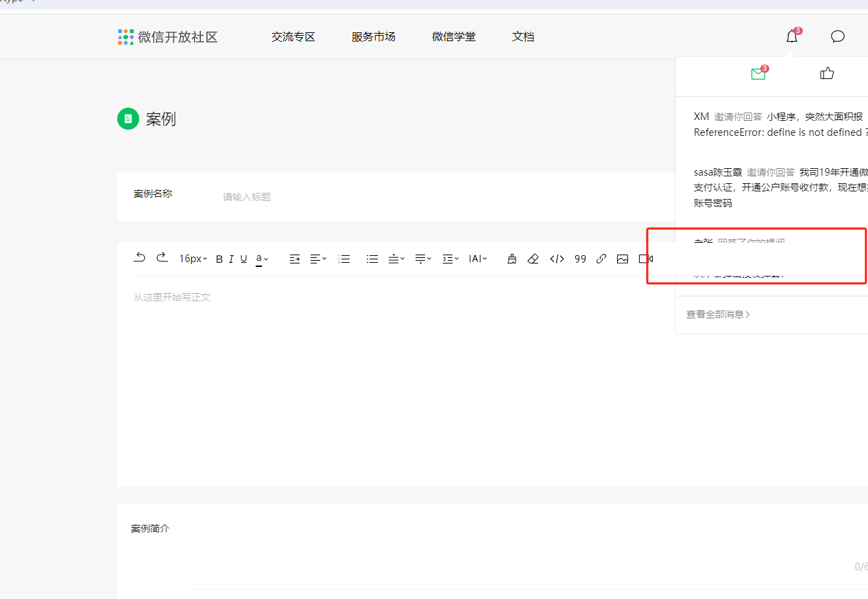Image resolution: width=868 pixels, height=599 pixels.
Task: Click the 案例简介 field label
Action: click(x=150, y=528)
